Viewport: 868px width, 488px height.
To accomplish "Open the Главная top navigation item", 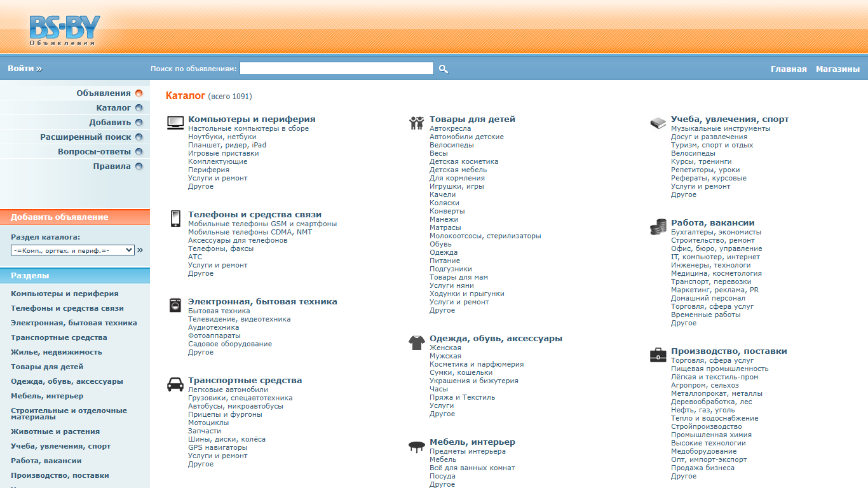I will coord(789,69).
